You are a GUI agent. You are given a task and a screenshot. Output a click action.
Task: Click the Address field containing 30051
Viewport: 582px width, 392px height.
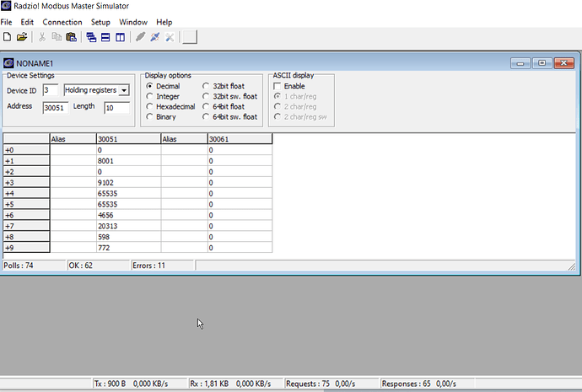pyautogui.click(x=56, y=108)
